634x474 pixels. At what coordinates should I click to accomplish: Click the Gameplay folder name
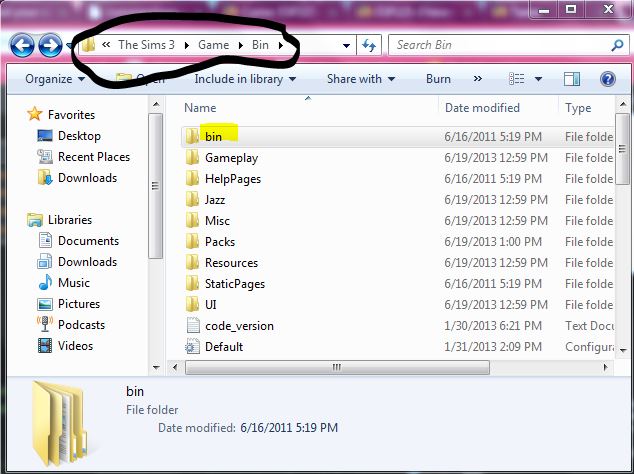231,158
